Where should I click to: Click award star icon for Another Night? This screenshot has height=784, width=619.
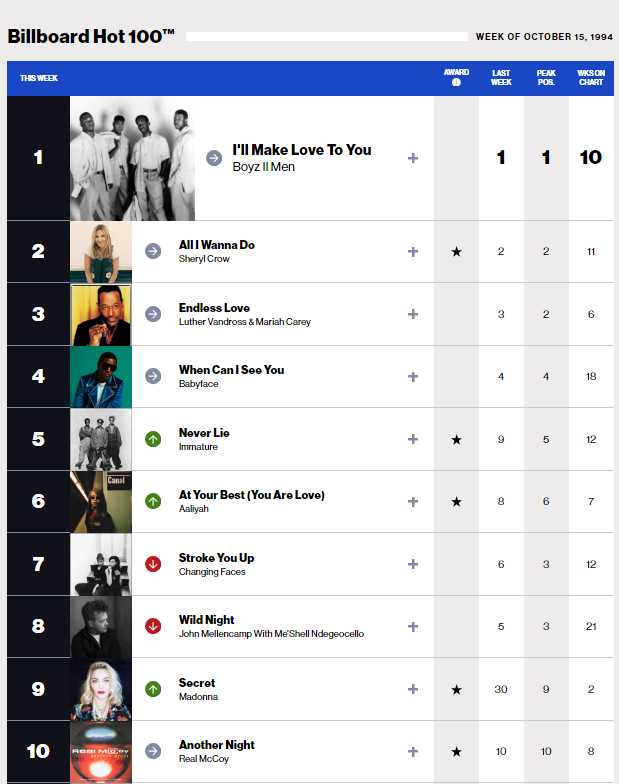click(x=456, y=752)
